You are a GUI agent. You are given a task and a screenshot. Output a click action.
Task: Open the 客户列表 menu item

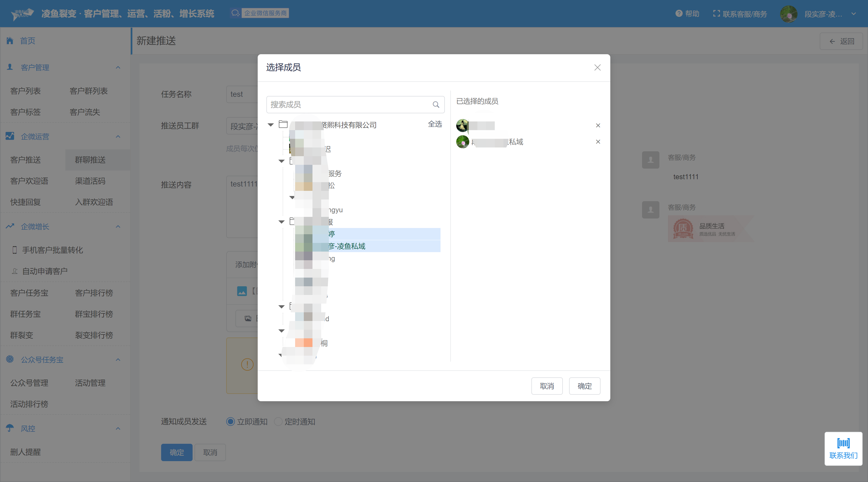[25, 91]
